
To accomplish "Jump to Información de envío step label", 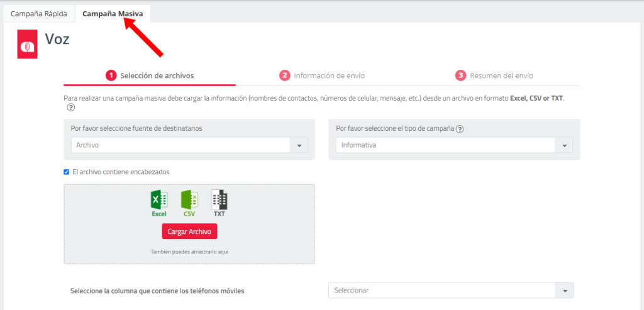I will pyautogui.click(x=329, y=75).
